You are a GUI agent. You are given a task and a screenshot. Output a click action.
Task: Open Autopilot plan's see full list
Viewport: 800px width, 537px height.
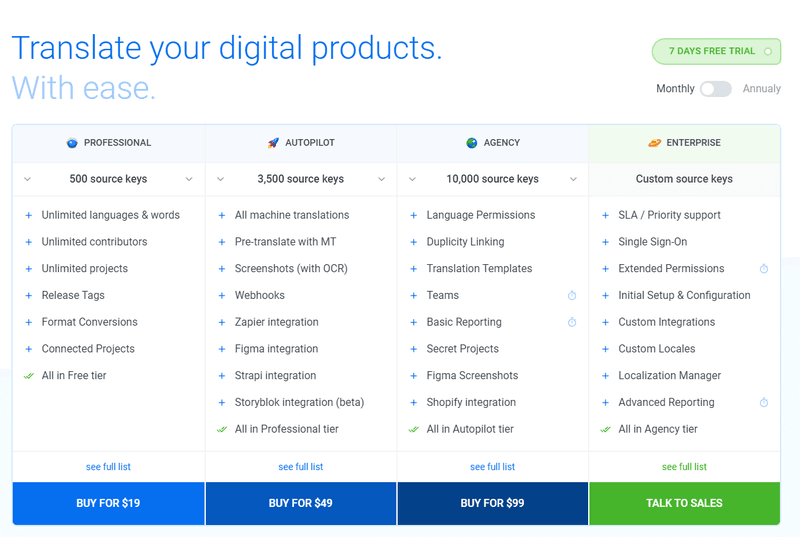(x=301, y=467)
